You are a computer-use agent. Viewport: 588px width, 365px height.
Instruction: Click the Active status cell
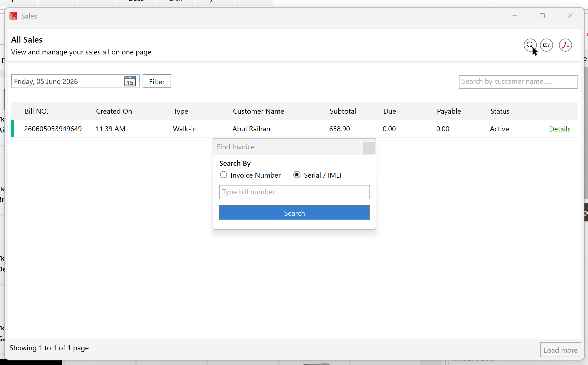coord(499,129)
